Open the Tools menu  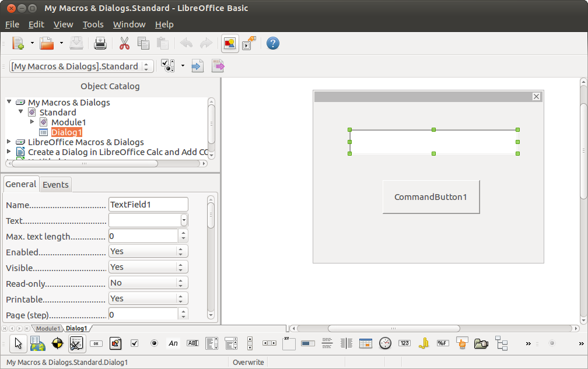(93, 24)
